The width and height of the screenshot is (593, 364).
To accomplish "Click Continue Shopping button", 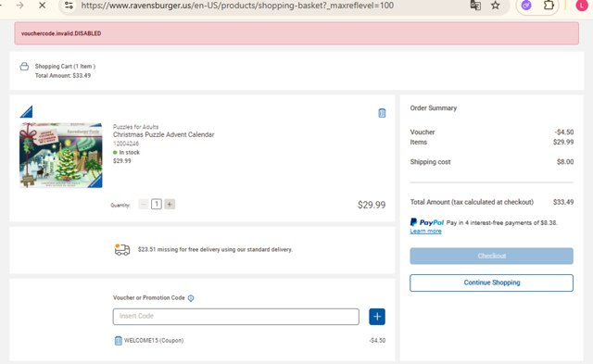I will coord(491,282).
